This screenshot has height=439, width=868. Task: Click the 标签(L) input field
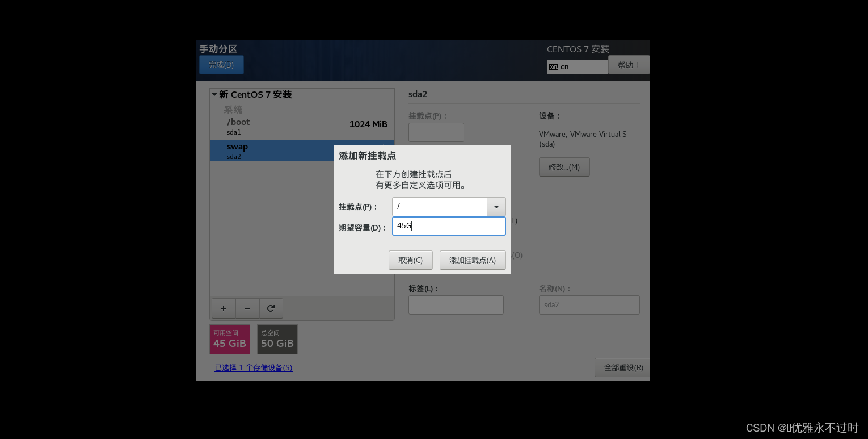click(x=456, y=305)
